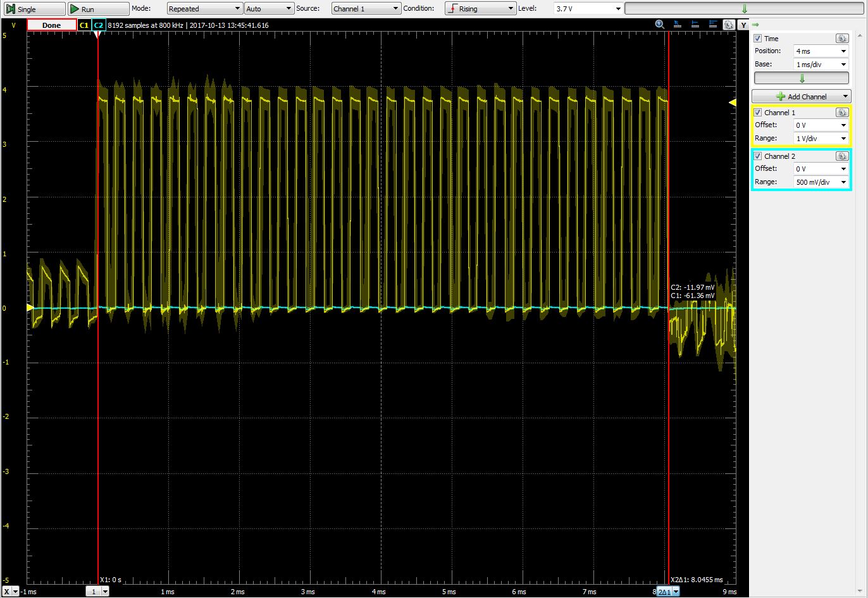868x598 pixels.
Task: Open Channel 1 settings gear icon
Action: click(x=841, y=113)
